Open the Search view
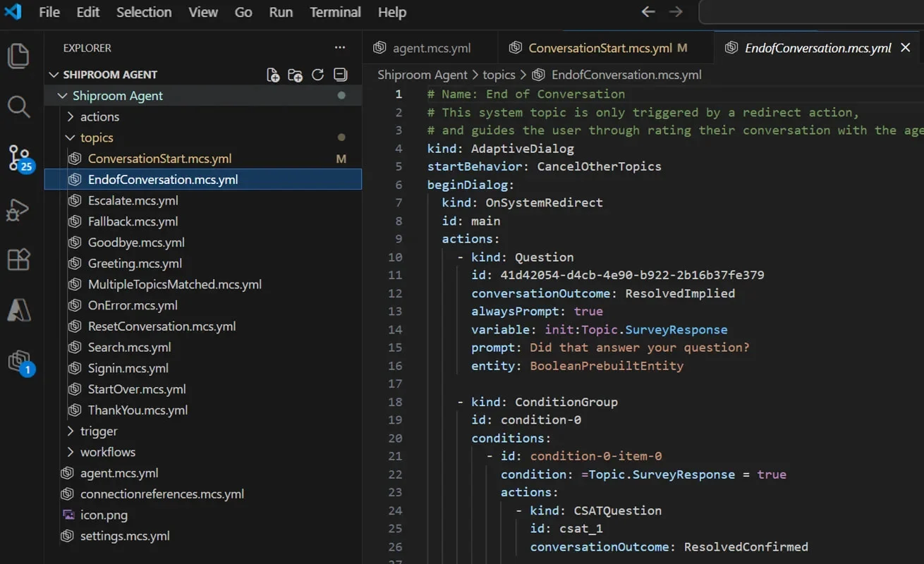The image size is (924, 564). coord(19,106)
